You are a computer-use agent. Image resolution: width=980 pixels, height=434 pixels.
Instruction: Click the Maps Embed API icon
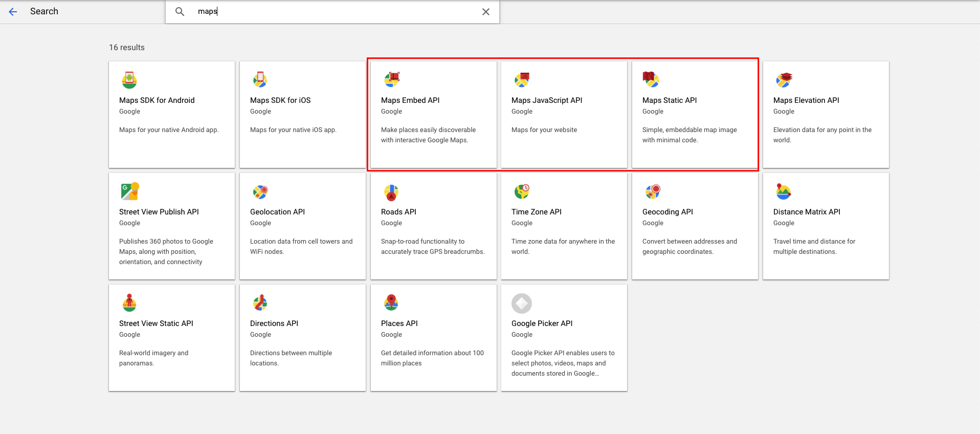coord(391,80)
